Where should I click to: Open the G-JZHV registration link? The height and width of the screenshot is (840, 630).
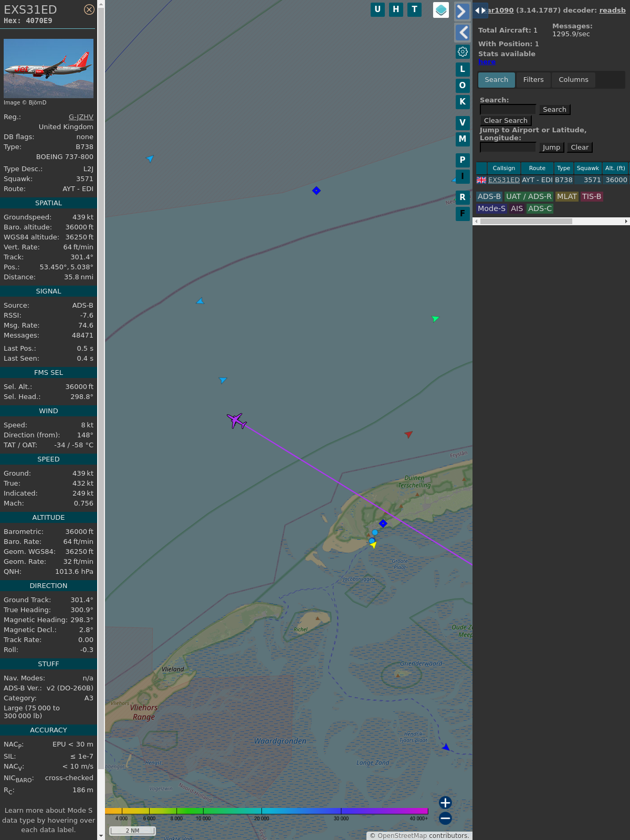(x=81, y=117)
